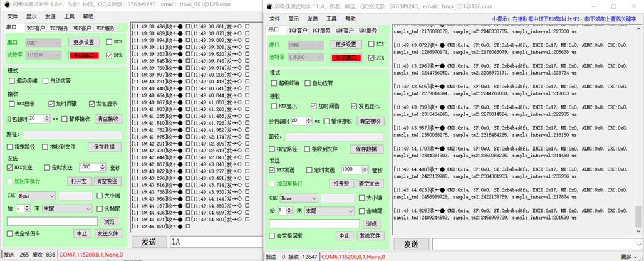This screenshot has width=644, height=261.
Task: Open the 更多 dropdown at COM6 window bottom
Action: (x=630, y=257)
